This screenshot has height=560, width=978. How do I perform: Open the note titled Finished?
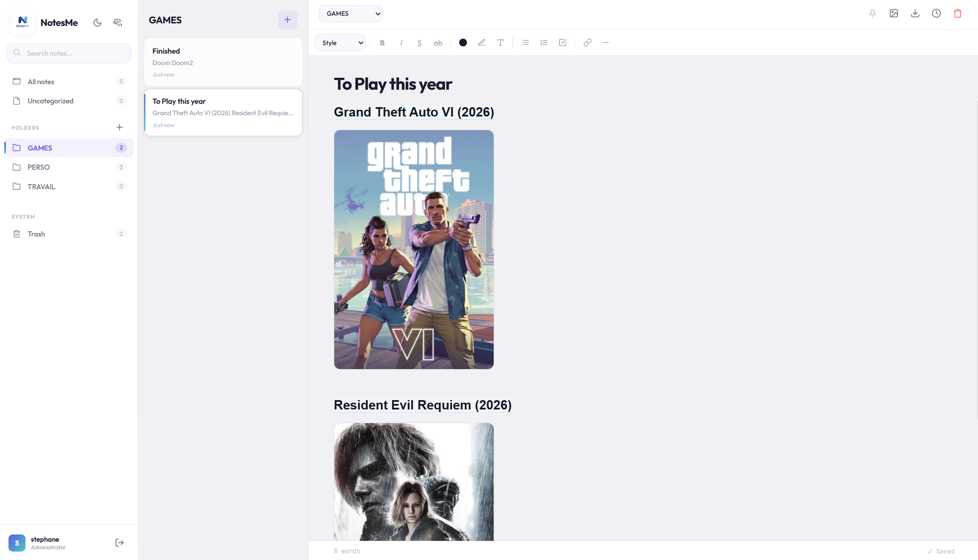tap(223, 62)
